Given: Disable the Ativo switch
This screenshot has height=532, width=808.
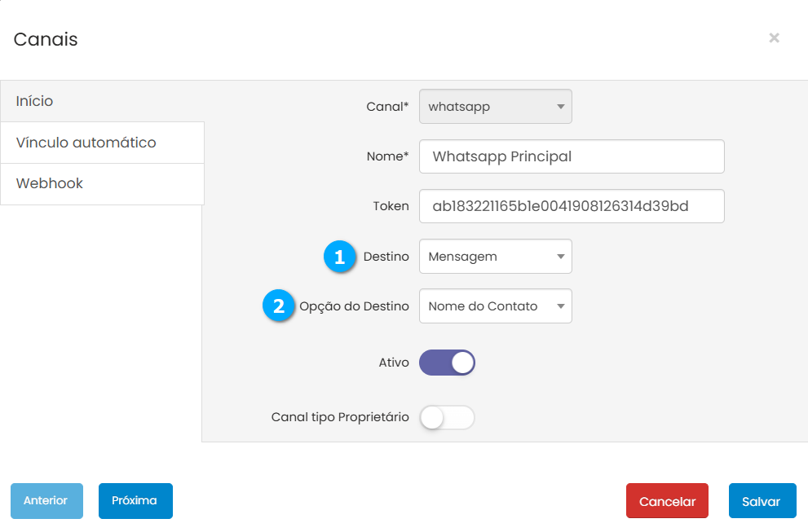Looking at the screenshot, I should tap(447, 363).
